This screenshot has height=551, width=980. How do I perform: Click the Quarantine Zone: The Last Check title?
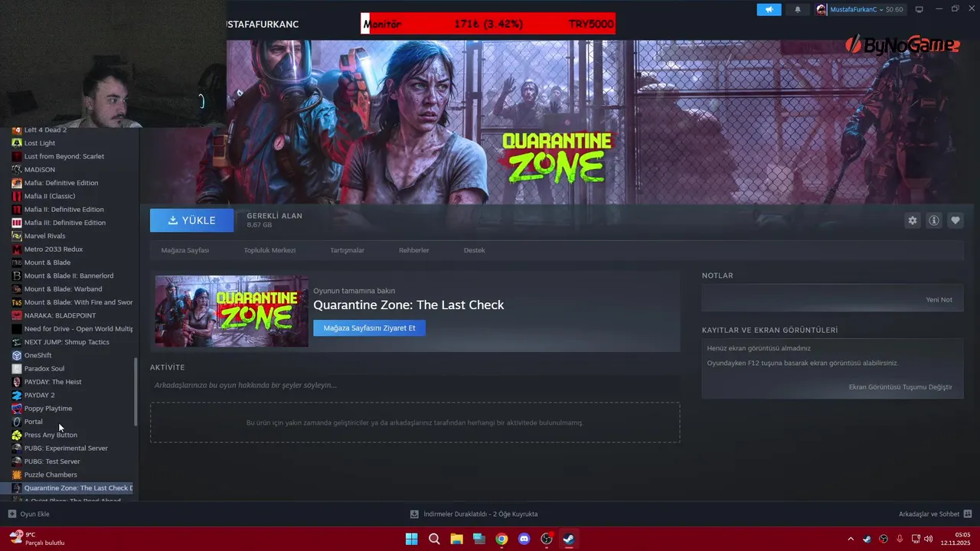(x=408, y=305)
